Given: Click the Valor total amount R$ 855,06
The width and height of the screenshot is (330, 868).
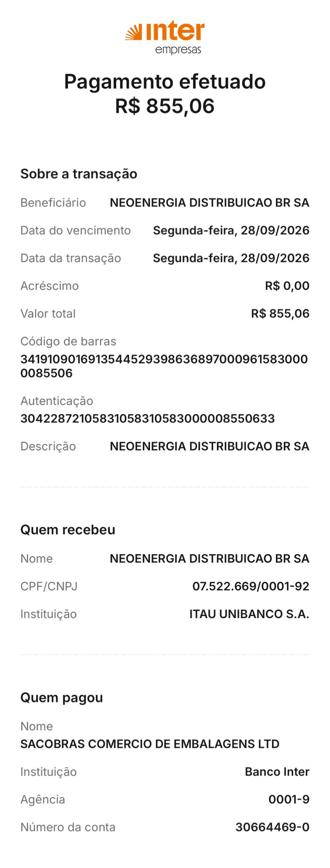Looking at the screenshot, I should [280, 313].
